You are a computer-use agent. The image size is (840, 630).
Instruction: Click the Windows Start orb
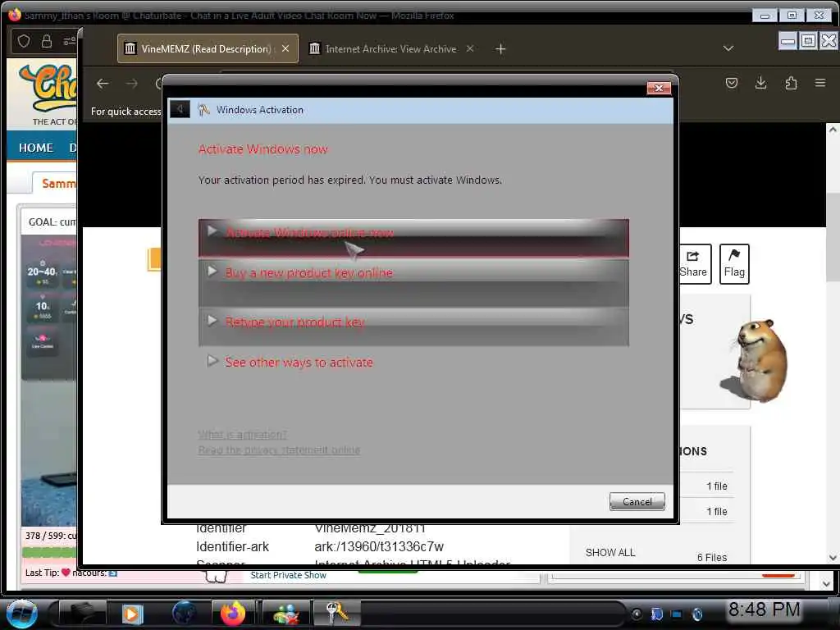pyautogui.click(x=21, y=614)
